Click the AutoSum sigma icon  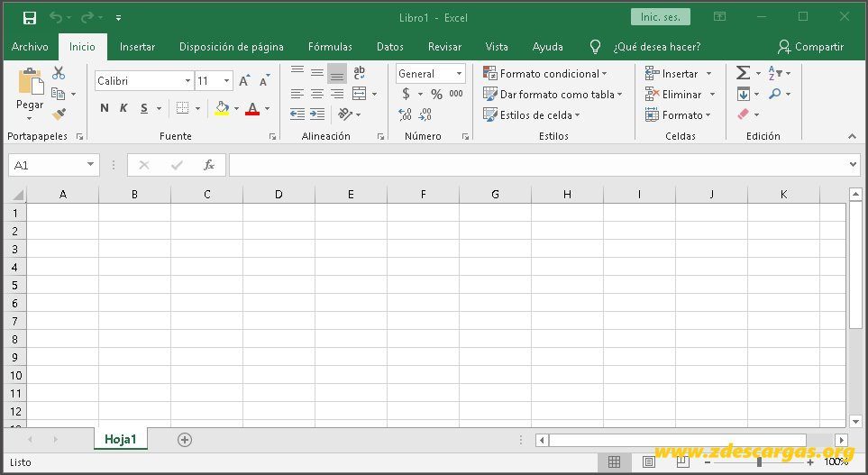point(743,72)
